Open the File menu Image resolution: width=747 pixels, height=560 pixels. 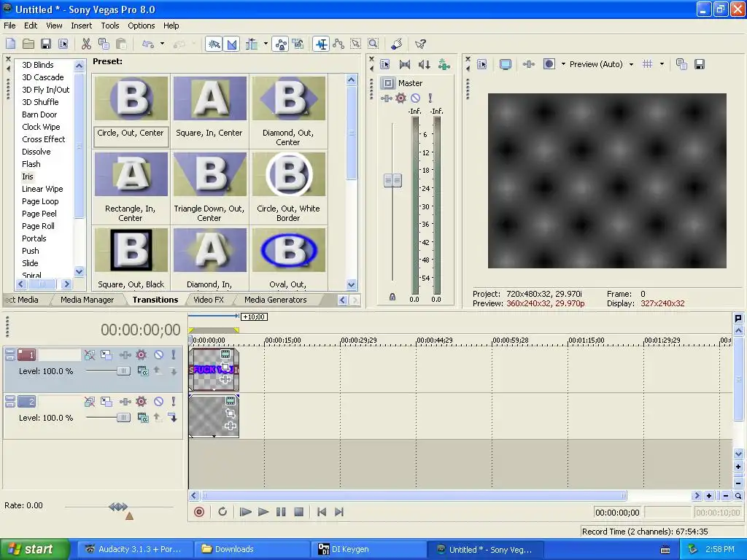(x=9, y=26)
